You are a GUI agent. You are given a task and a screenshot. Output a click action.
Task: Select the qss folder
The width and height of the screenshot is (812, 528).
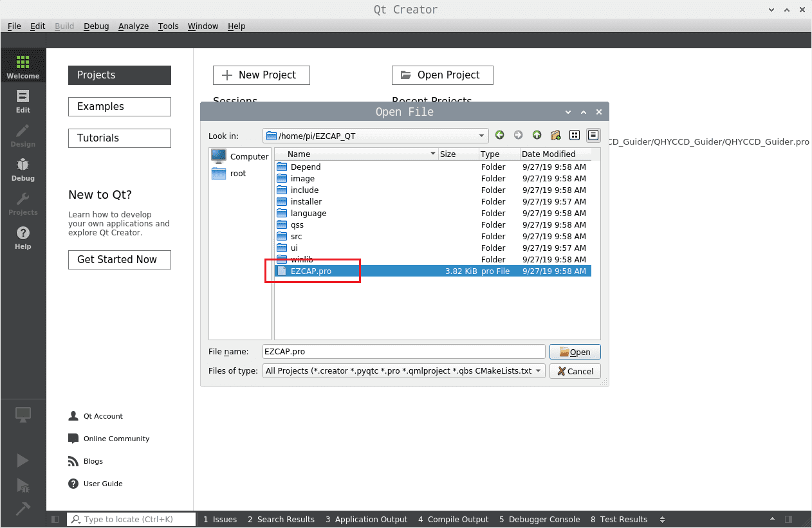point(433,225)
